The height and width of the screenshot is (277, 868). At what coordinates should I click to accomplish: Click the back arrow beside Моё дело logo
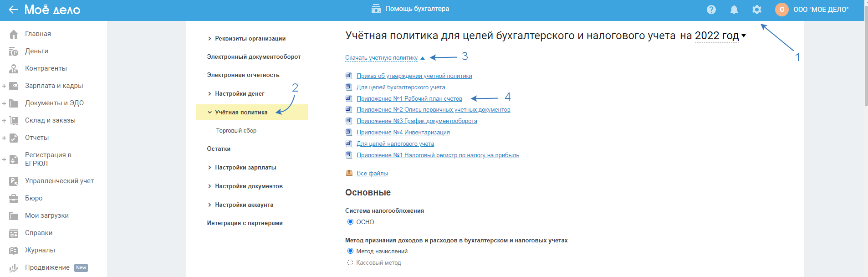tap(13, 10)
